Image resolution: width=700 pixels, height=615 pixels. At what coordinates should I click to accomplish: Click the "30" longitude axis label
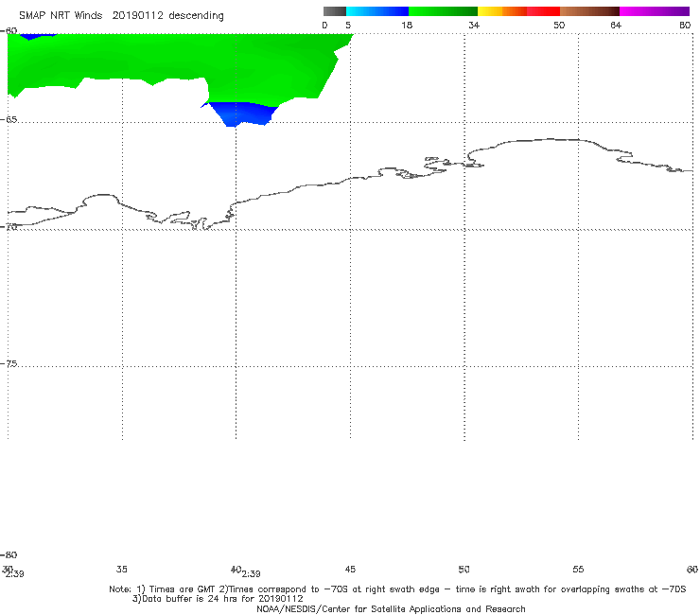tap(8, 569)
